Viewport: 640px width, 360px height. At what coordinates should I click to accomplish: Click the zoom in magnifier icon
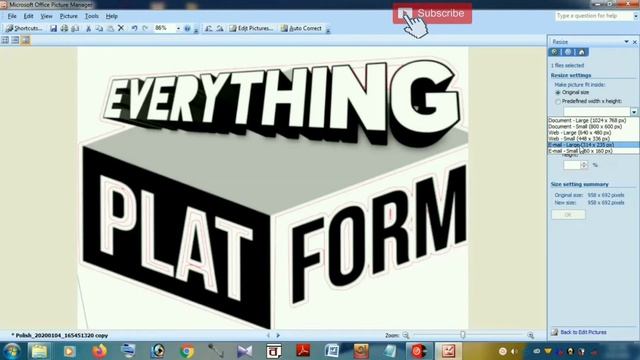click(531, 335)
